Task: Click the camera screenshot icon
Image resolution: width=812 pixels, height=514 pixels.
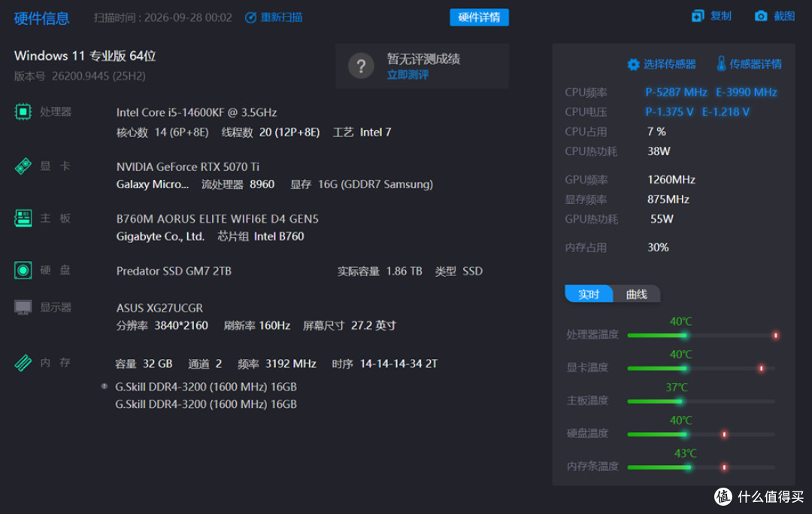Action: [x=761, y=16]
